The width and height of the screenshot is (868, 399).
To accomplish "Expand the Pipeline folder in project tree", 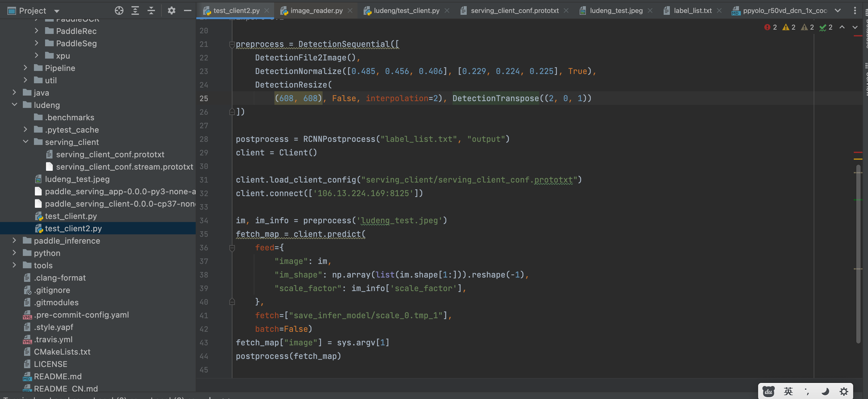I will 25,68.
